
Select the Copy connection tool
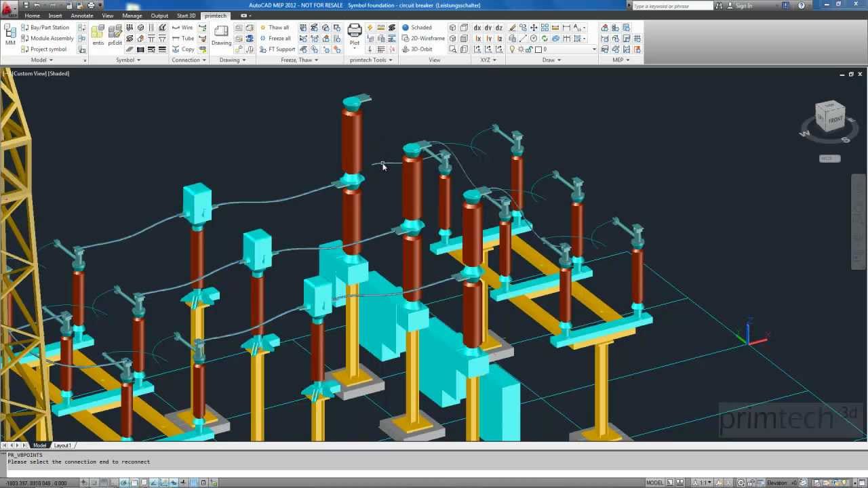pos(186,49)
